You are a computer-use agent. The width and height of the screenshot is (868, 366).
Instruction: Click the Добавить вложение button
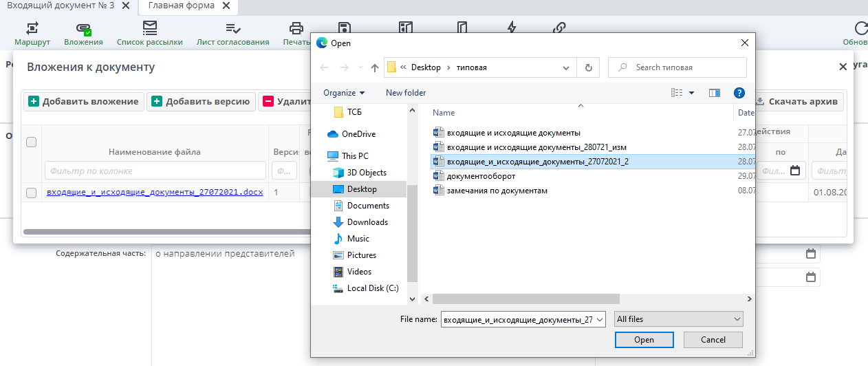pos(84,102)
